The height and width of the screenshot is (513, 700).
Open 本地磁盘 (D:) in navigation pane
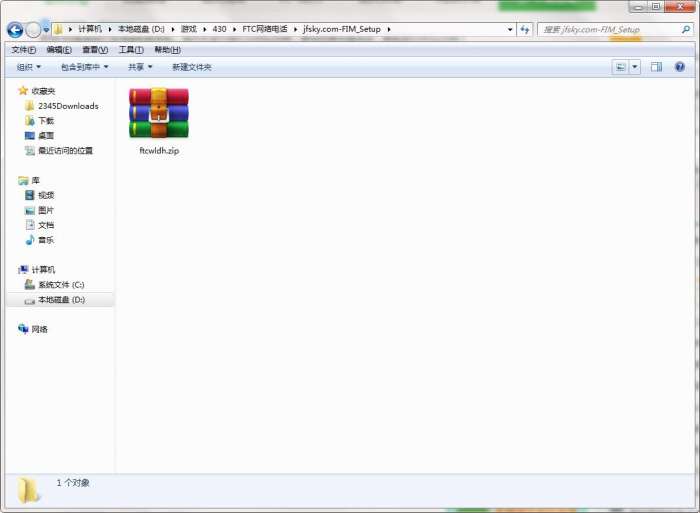click(x=62, y=300)
